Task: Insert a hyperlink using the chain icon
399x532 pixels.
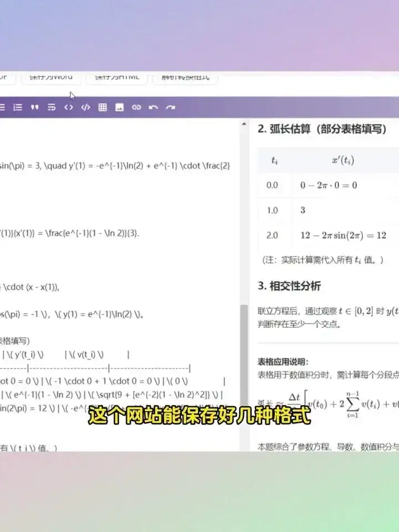Action: point(136,108)
